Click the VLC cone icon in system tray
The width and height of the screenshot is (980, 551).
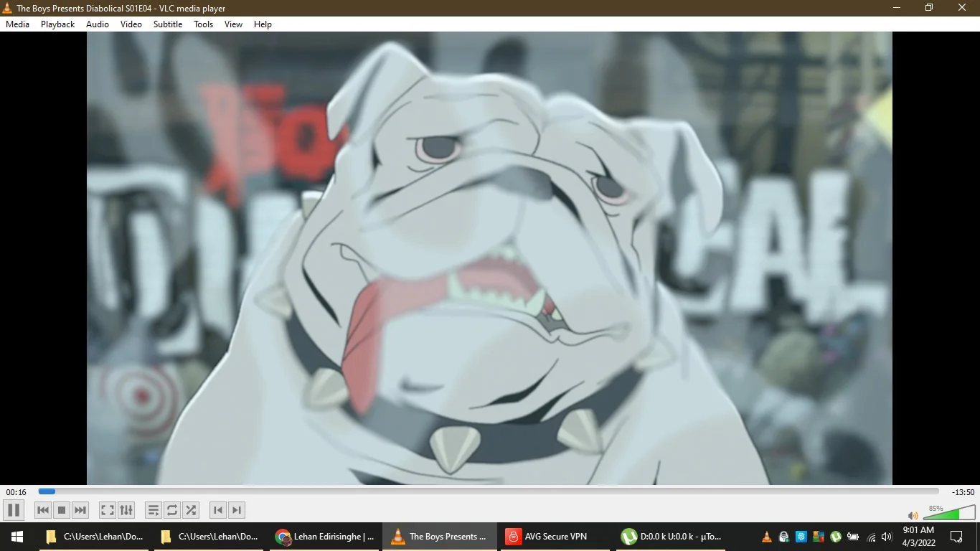coord(766,537)
